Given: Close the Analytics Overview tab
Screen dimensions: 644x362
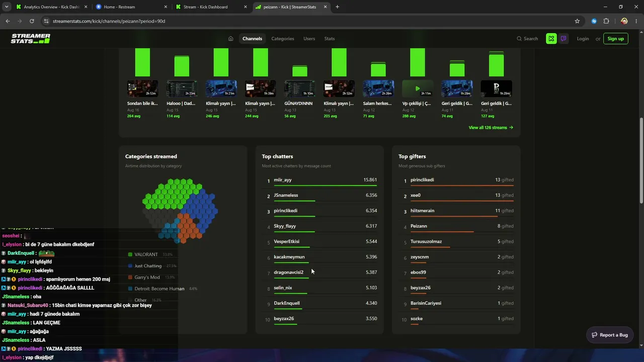Looking at the screenshot, I should point(86,7).
